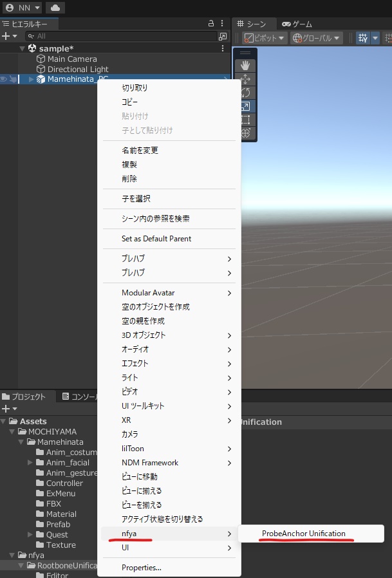The width and height of the screenshot is (392, 578).
Task: Toggle grid snapping icon in Scene toolbar
Action: coord(363,37)
